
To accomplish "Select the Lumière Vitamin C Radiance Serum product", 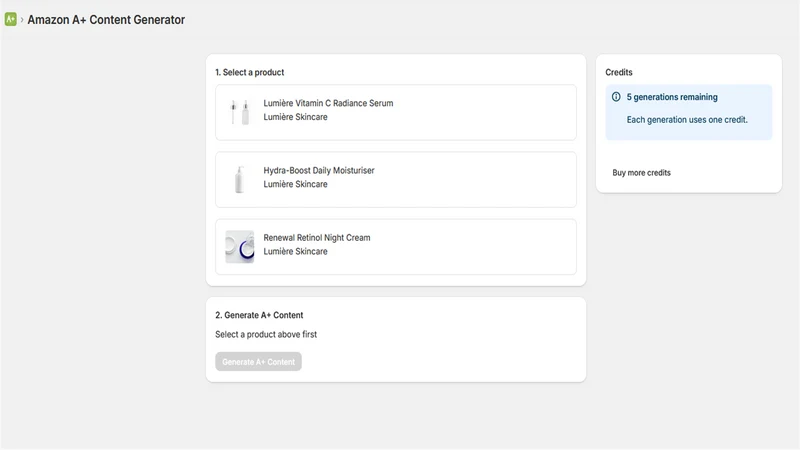I will [x=396, y=112].
